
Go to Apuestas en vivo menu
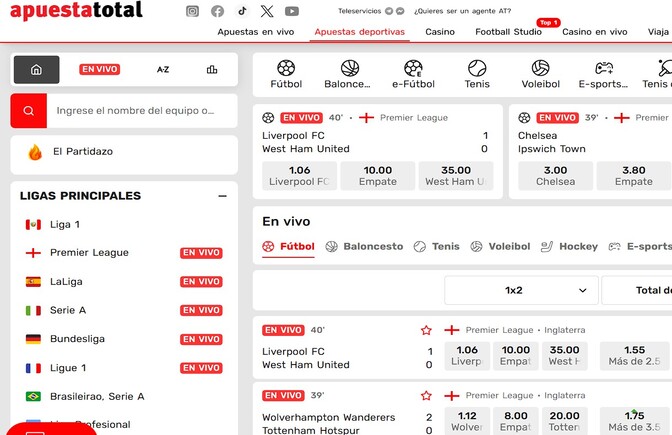(256, 32)
